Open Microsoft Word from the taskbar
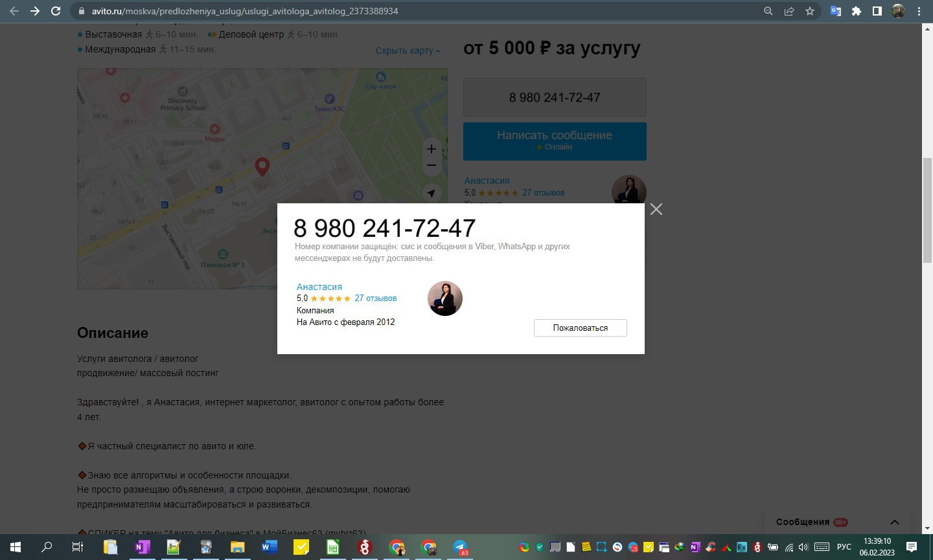The image size is (933, 560). pyautogui.click(x=269, y=547)
